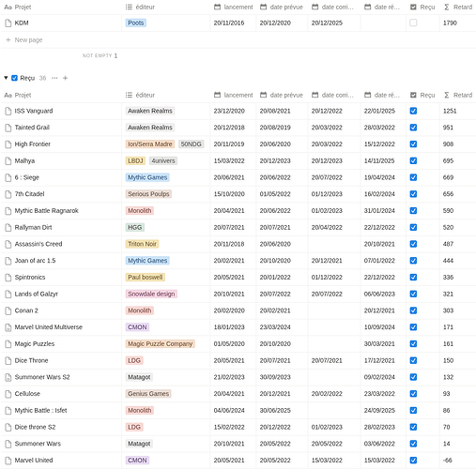Open the page icon for Tainted Grail
Screen dimensions: 476x469
[x=8, y=128]
